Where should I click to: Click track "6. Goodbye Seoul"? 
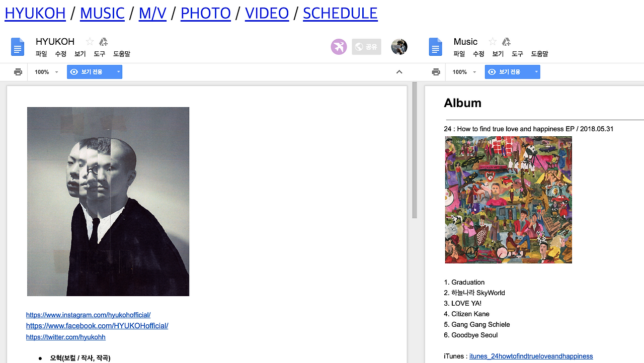[471, 335]
